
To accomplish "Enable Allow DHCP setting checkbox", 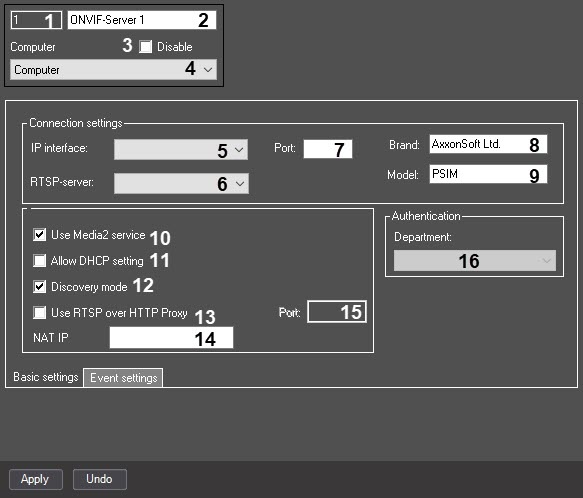I will pos(39,261).
